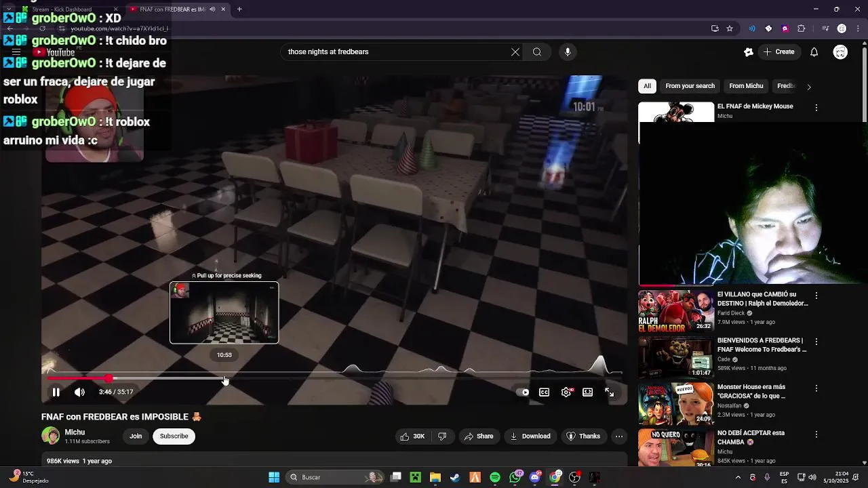
Task: Join the Michu channel
Action: click(136, 436)
